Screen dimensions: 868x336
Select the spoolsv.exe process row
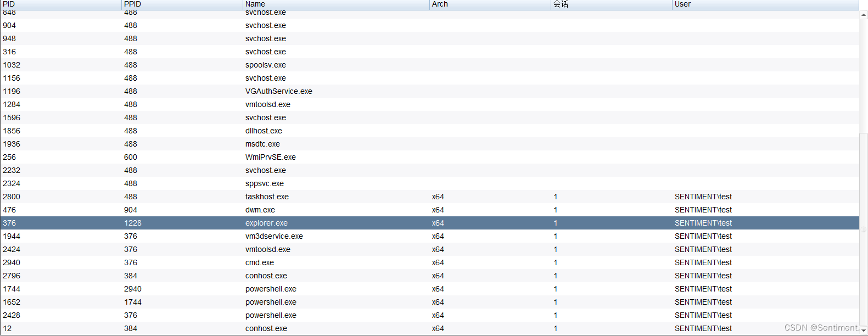coord(429,65)
